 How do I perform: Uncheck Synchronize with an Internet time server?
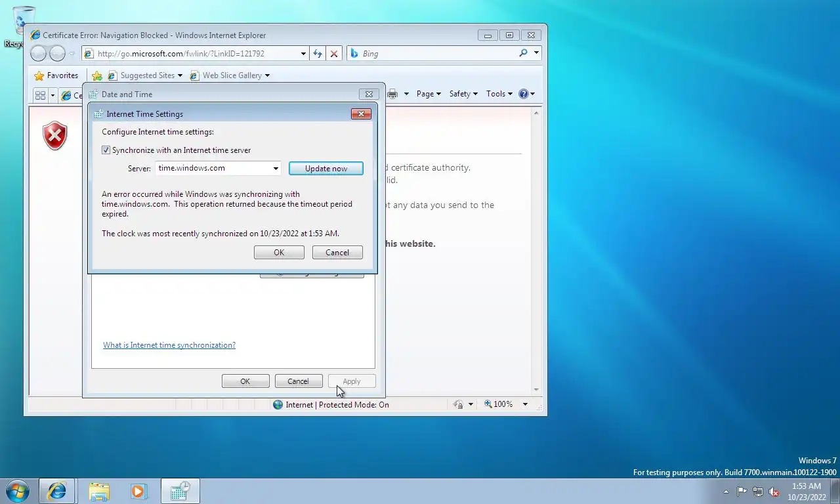click(x=106, y=150)
